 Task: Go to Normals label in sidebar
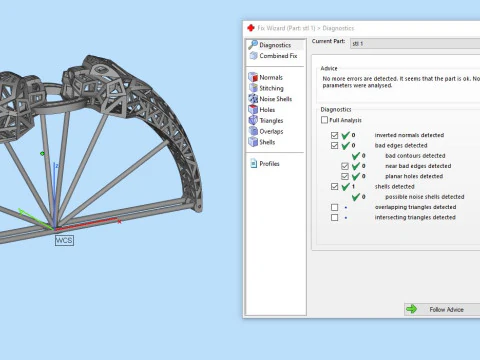point(271,77)
